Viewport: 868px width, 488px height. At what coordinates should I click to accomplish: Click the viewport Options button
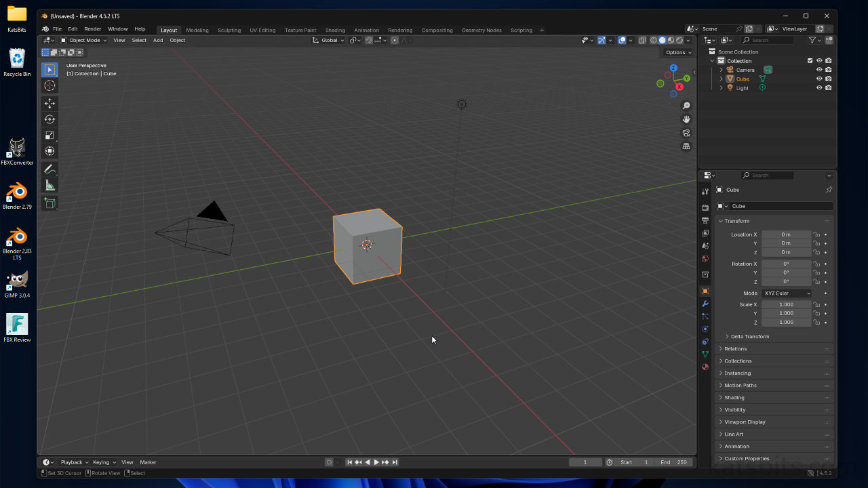coord(677,52)
